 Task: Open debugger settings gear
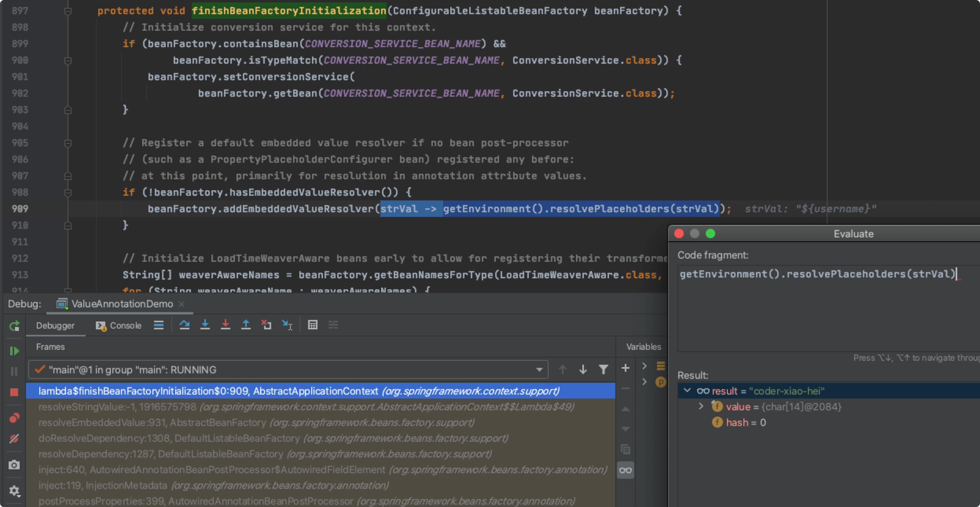click(x=14, y=490)
